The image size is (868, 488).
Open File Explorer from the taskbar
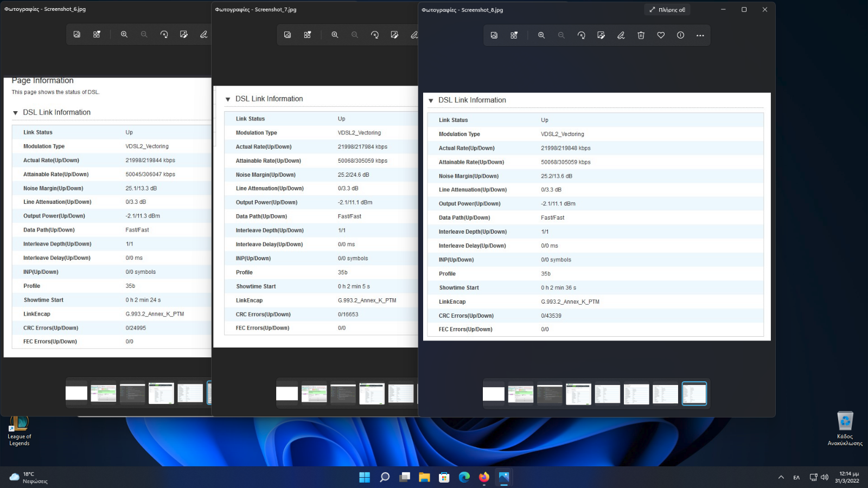[x=424, y=477]
